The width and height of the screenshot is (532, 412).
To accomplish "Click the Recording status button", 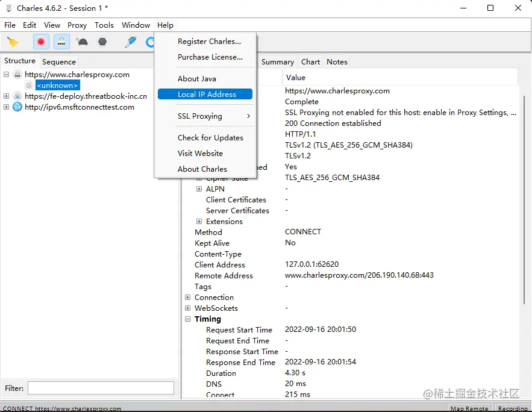I will click(513, 408).
